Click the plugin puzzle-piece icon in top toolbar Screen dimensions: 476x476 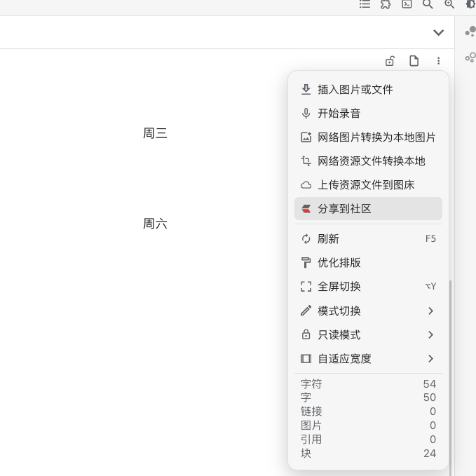point(386,4)
